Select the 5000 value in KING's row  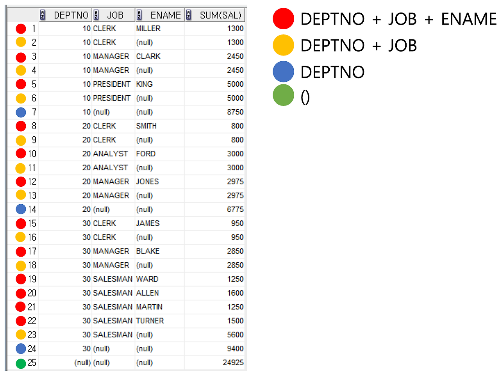[235, 84]
